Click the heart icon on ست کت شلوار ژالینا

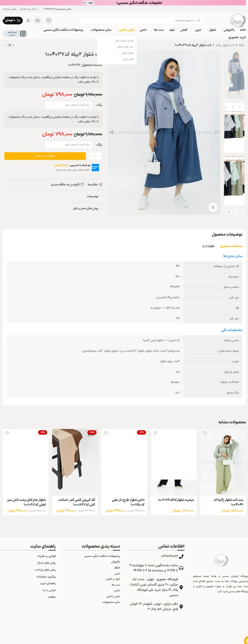(x=205, y=433)
